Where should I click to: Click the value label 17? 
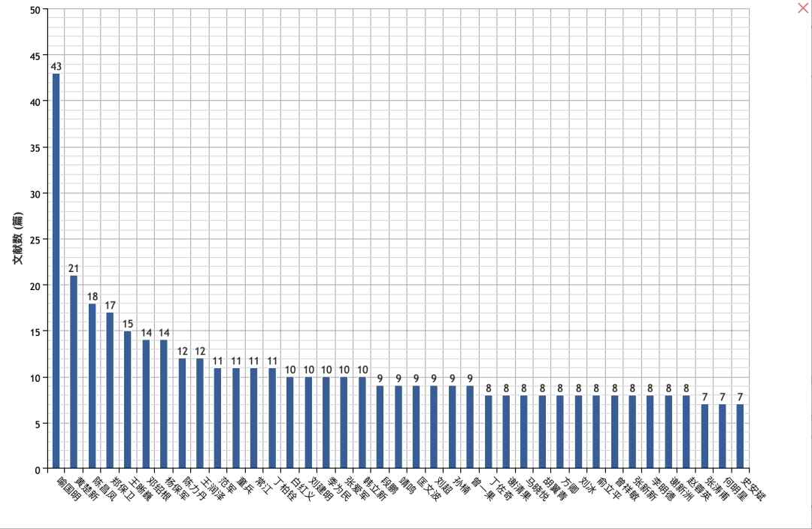click(x=110, y=305)
